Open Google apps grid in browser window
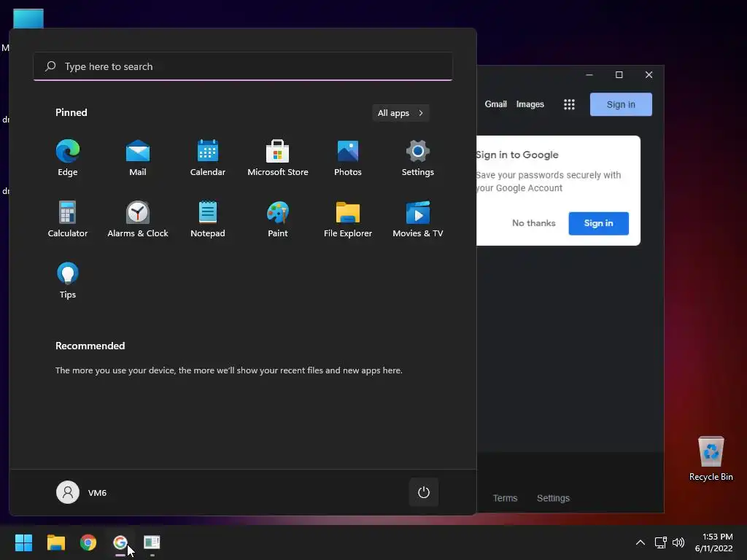Screen dimensions: 747x560 [x=569, y=104]
